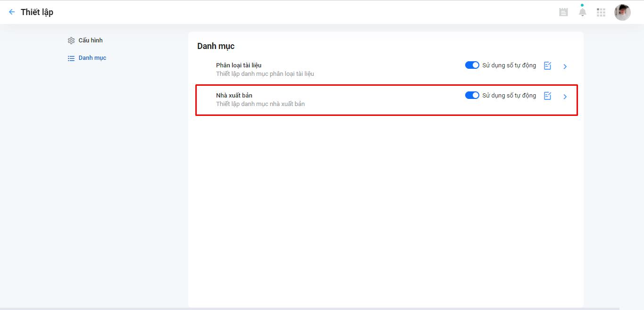The image size is (644, 310).
Task: Open the notifications bell
Action: (583, 12)
